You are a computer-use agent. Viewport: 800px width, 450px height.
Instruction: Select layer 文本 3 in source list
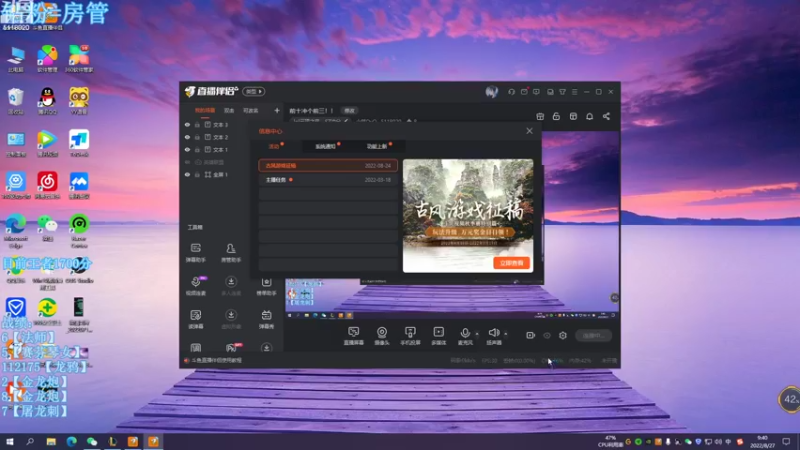[x=220, y=125]
